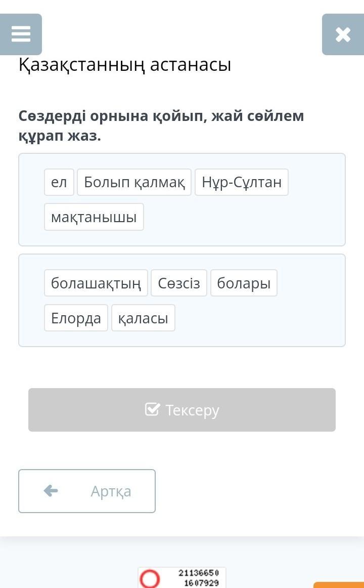
Task: Tap the 'мақтанышы' word tile
Action: 94,217
